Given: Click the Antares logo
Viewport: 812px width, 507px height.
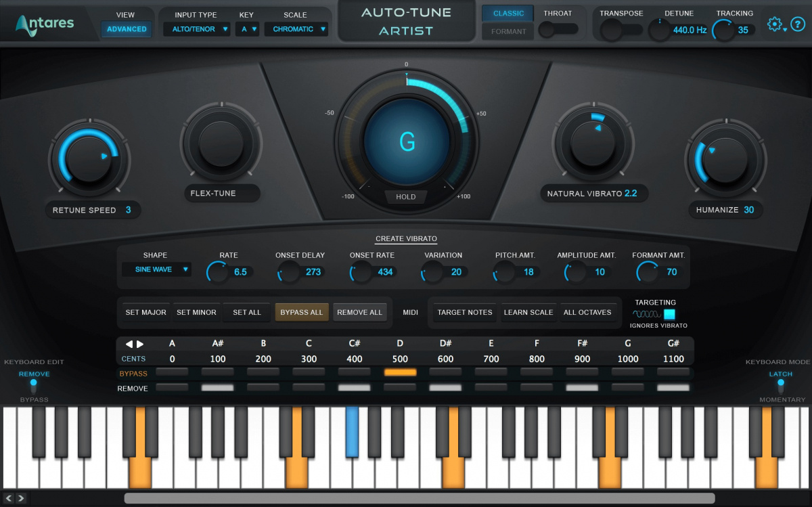Looking at the screenshot, I should coord(44,22).
